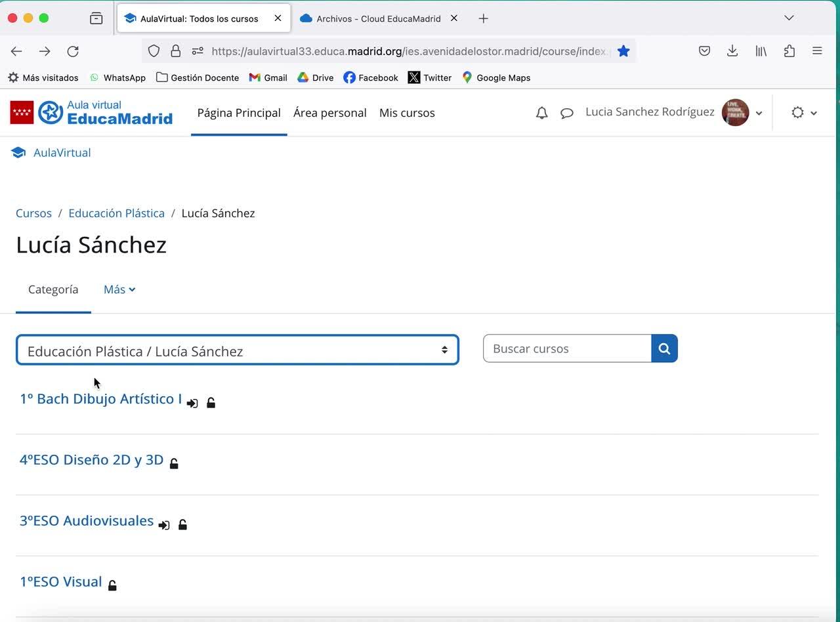Open Mis cursos
Image resolution: width=840 pixels, height=622 pixels.
[x=407, y=113]
